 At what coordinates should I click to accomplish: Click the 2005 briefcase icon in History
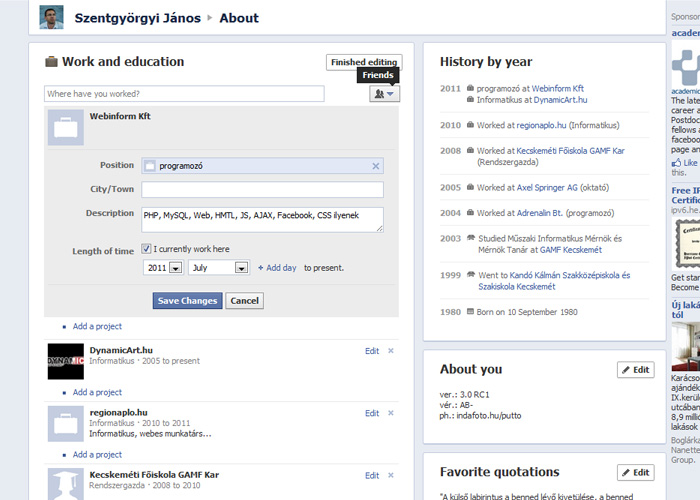coord(470,187)
